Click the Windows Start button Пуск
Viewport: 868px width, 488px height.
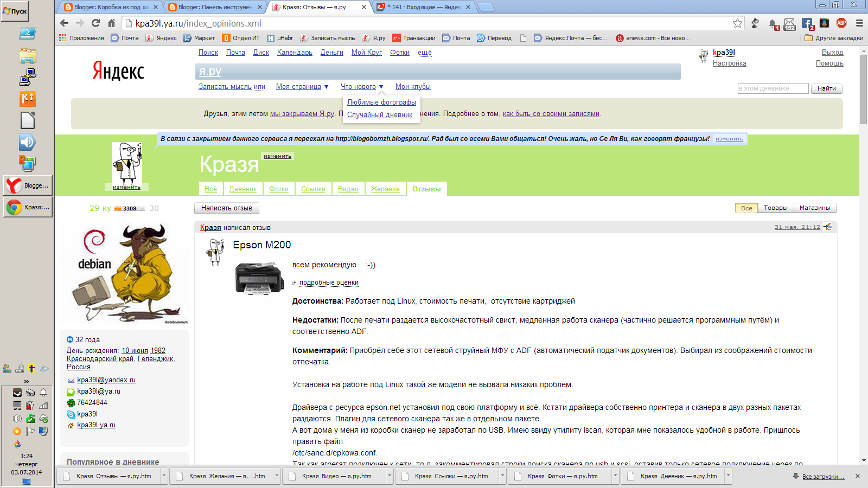[x=15, y=11]
